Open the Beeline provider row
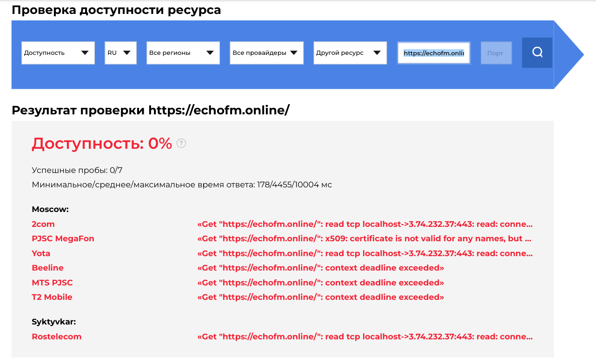The image size is (596, 364). [47, 268]
